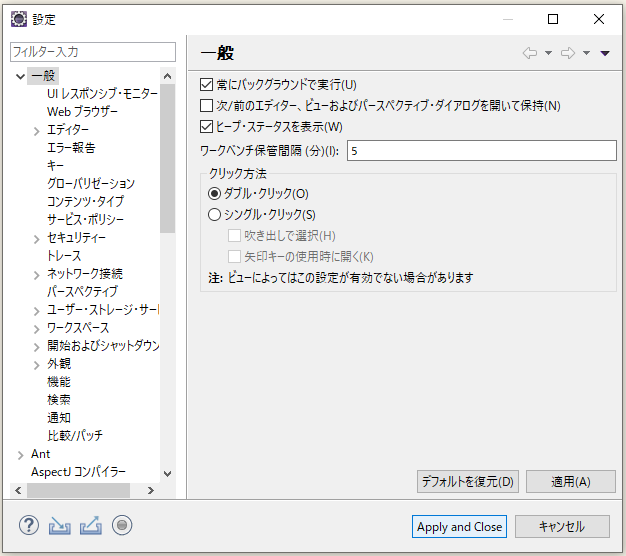Click the import preferences icon
Screen dimensions: 626x556
(x=59, y=526)
